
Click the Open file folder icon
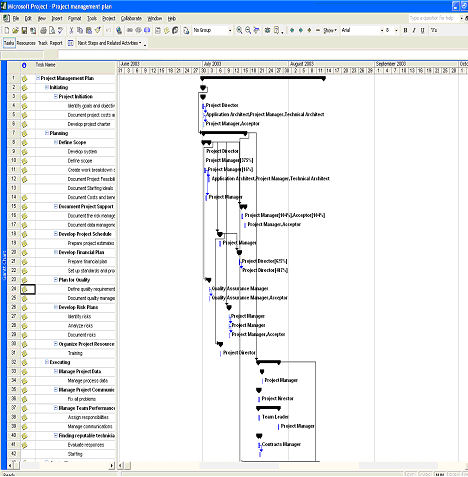15,30
